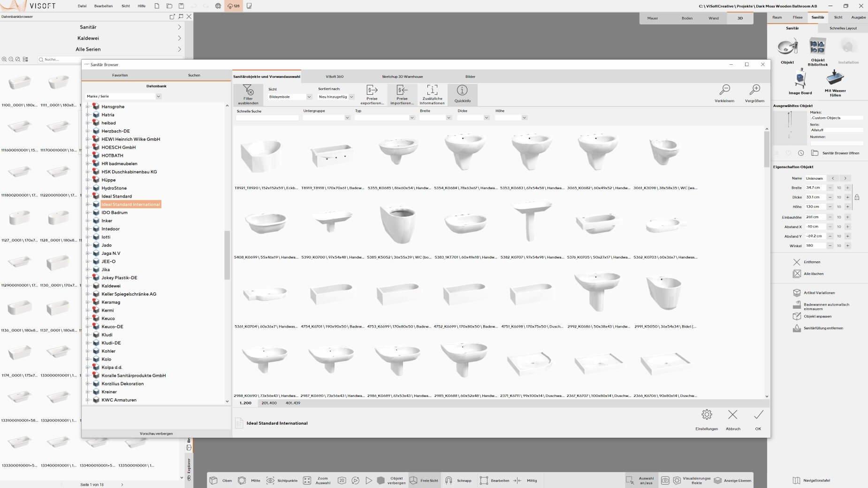Go to page 201..400
The width and height of the screenshot is (868, 488).
click(269, 403)
